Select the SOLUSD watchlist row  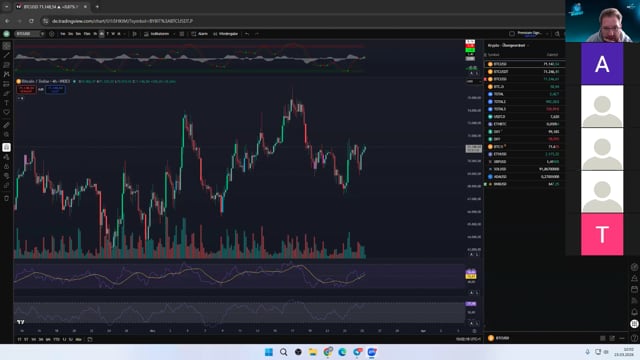coord(524,169)
